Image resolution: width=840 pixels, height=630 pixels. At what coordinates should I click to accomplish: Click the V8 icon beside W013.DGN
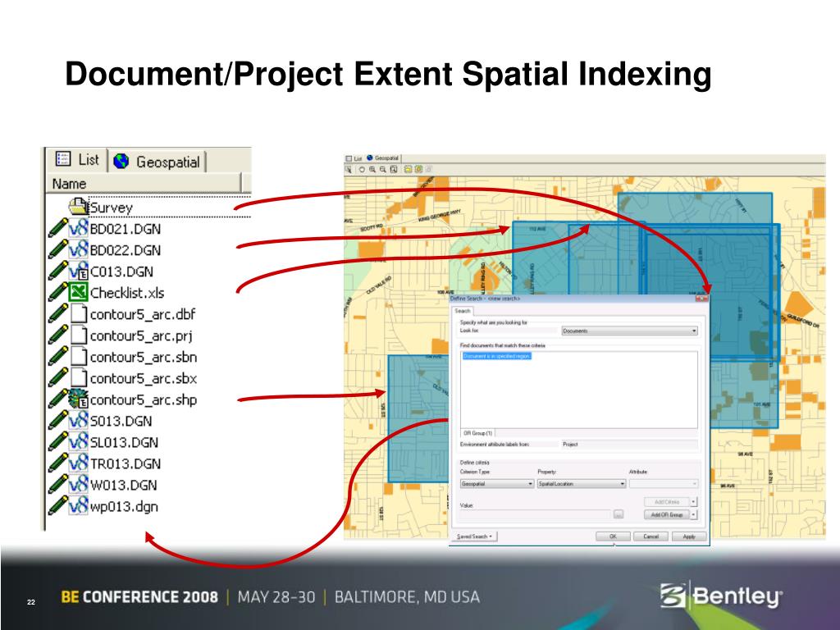click(78, 485)
